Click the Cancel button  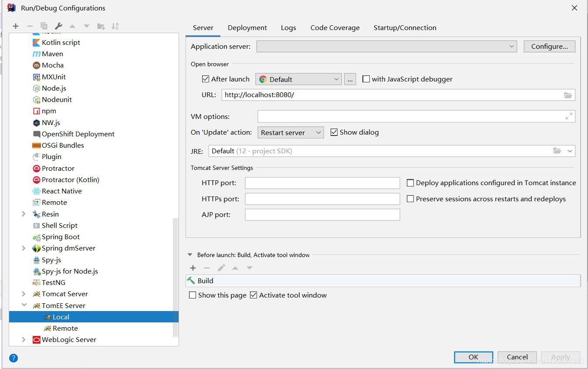coord(517,357)
